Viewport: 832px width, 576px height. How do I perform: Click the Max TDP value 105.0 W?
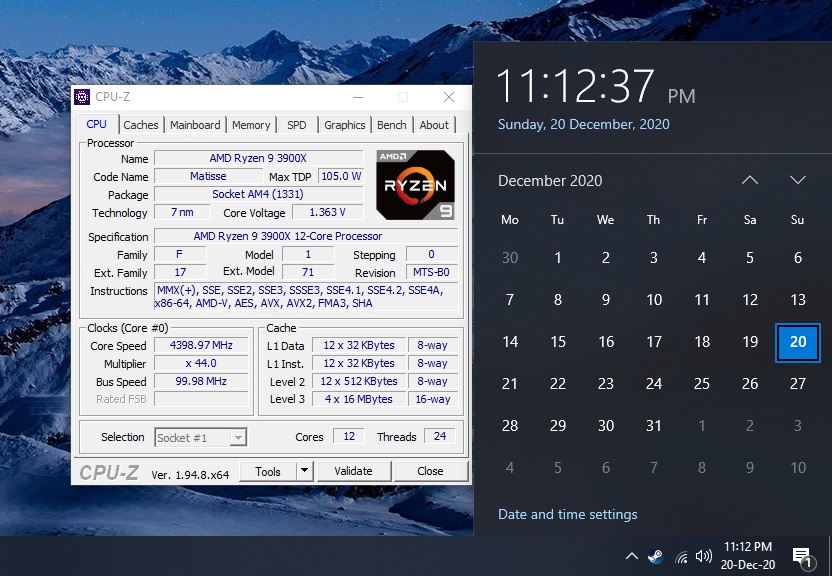tap(341, 176)
